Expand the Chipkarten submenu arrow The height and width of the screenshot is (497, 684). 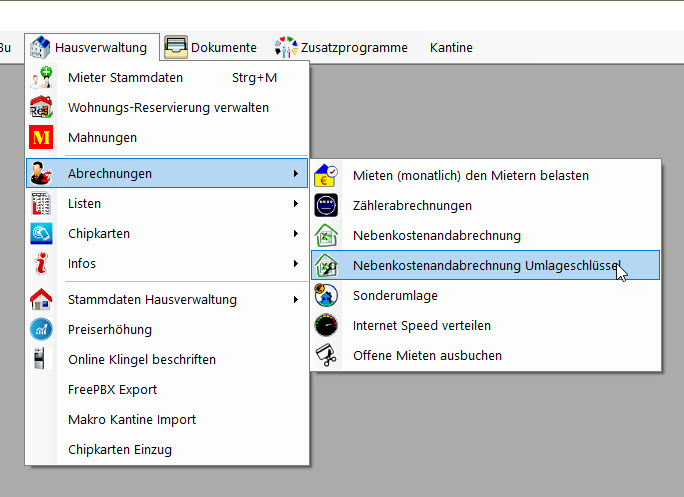(296, 233)
